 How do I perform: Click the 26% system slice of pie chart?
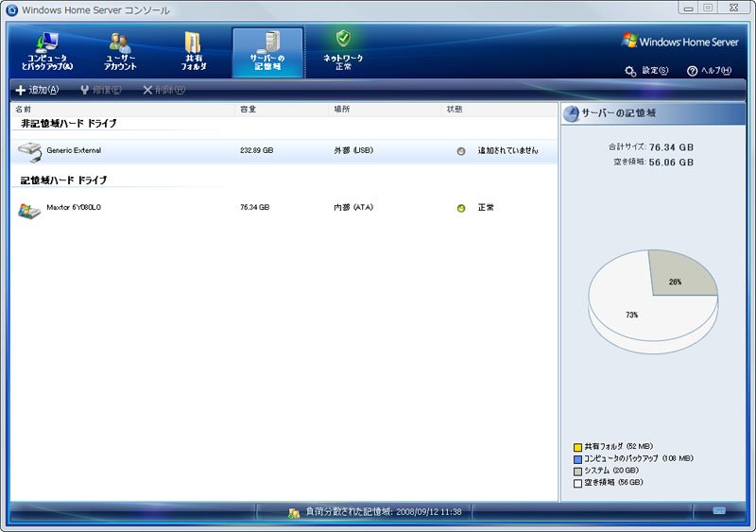pyautogui.click(x=680, y=276)
